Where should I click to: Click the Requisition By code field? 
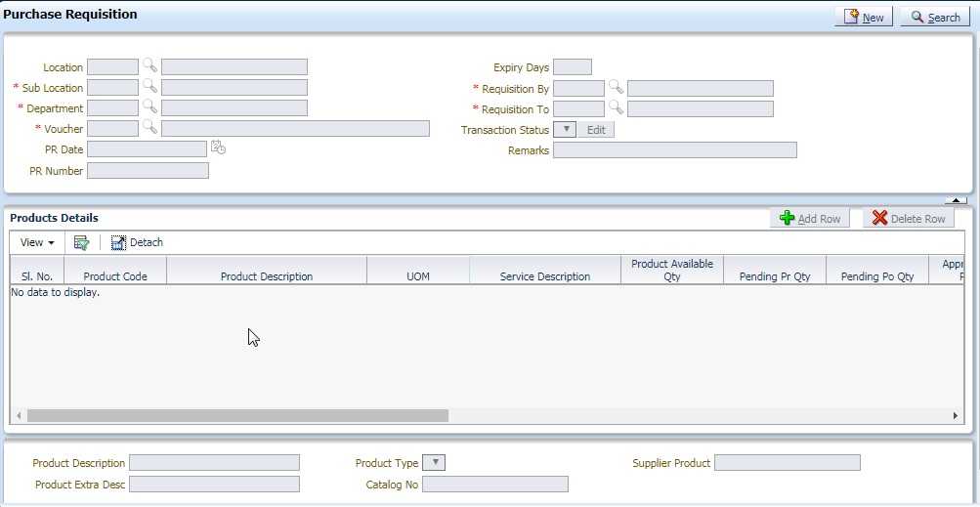(578, 88)
